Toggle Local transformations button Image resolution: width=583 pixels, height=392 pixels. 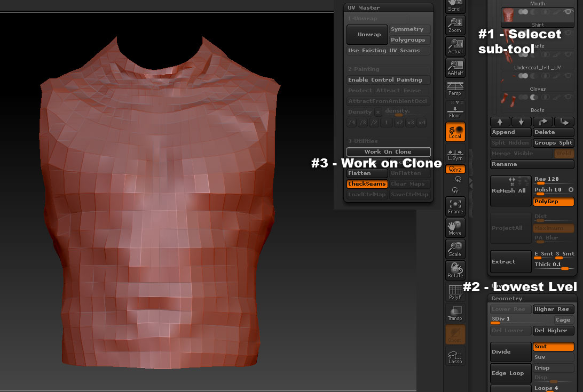click(455, 132)
